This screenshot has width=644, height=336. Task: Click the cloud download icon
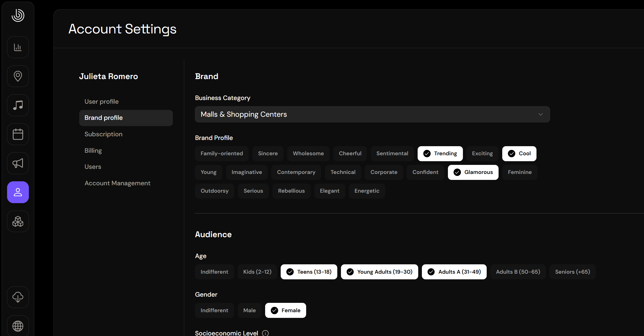18,297
